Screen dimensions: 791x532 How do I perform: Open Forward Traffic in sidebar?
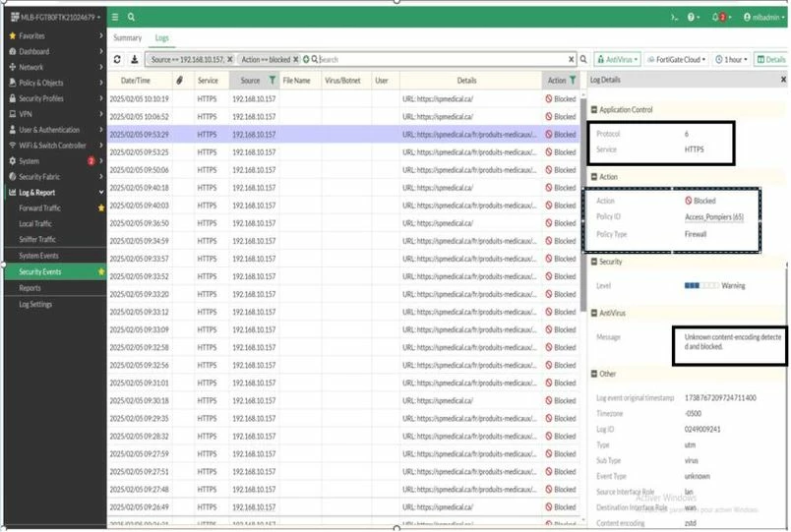coord(40,207)
